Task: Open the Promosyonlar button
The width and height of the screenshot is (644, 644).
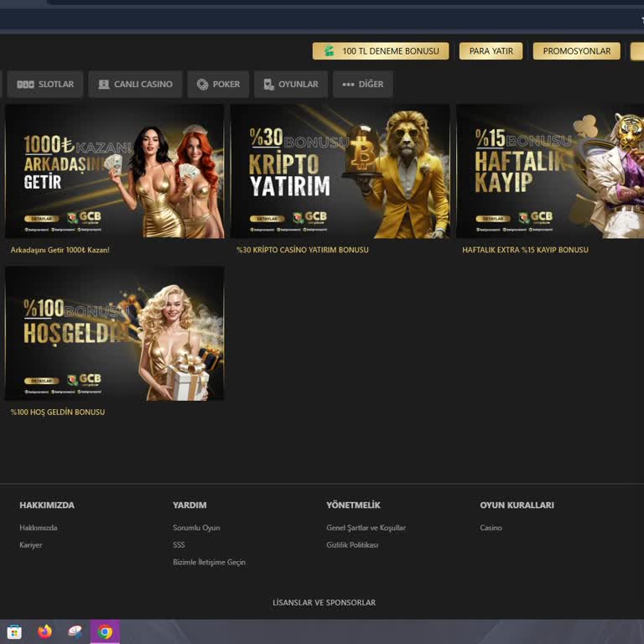Action: (x=577, y=51)
